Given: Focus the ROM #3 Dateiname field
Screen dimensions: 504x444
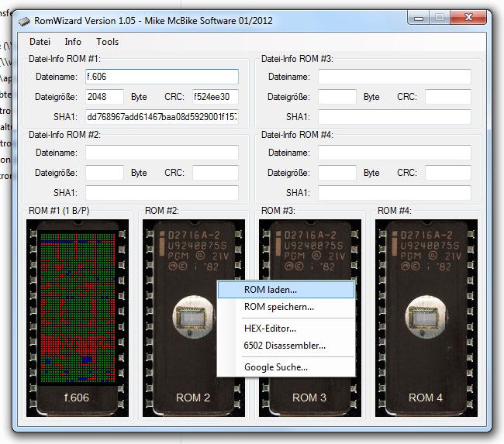Looking at the screenshot, I should [394, 77].
